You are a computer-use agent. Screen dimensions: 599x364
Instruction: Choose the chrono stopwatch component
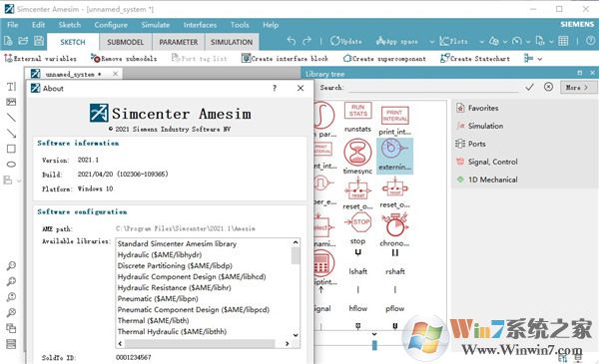tap(395, 225)
